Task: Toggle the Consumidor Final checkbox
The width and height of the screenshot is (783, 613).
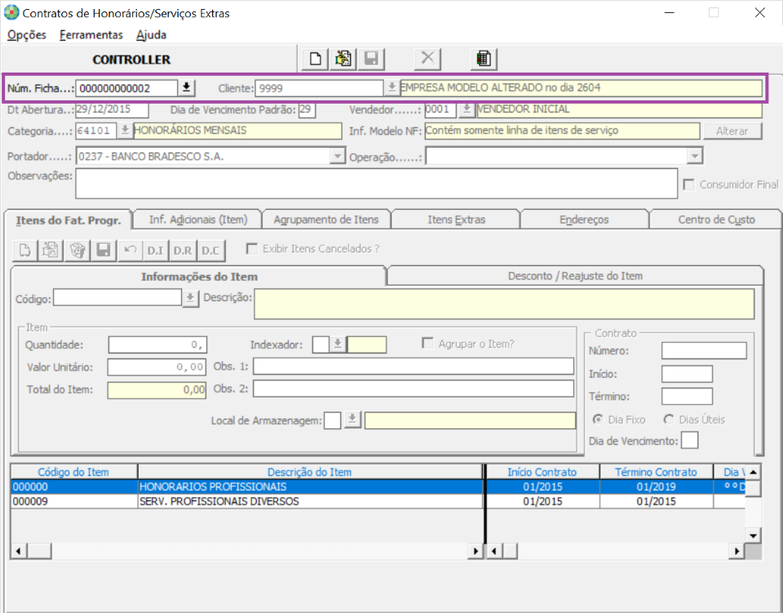Action: pyautogui.click(x=689, y=185)
